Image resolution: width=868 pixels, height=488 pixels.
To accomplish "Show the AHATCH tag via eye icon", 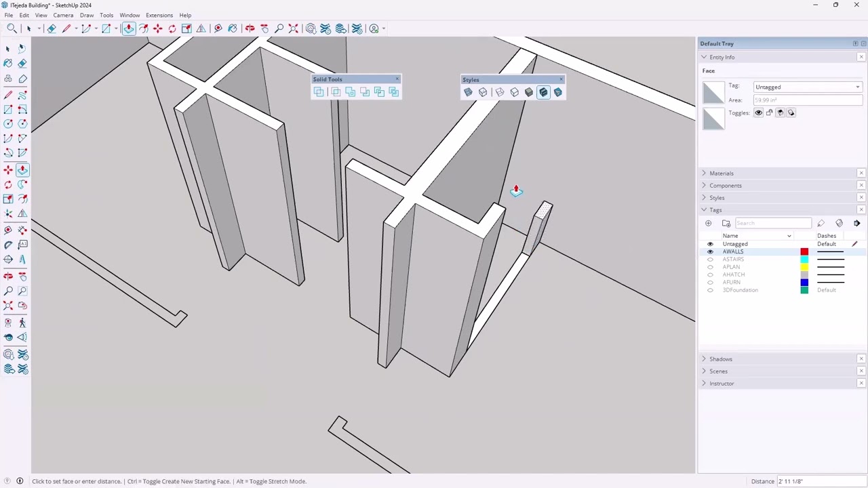I will (x=710, y=274).
